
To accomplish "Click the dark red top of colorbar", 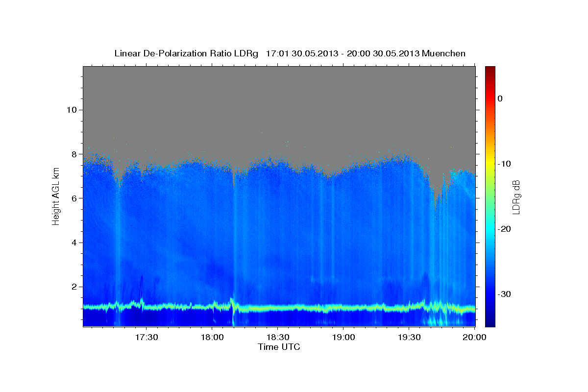I will point(490,70).
